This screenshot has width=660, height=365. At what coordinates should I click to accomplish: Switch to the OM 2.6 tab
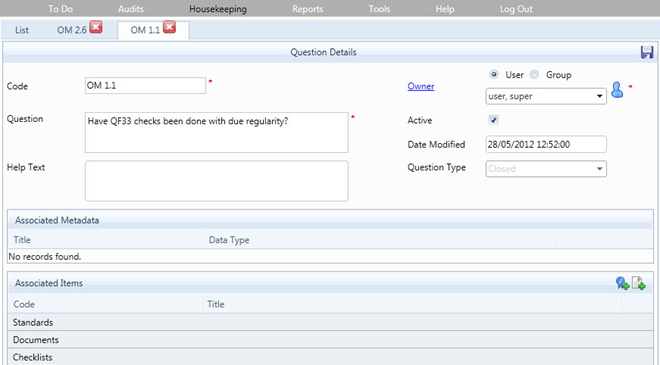72,30
